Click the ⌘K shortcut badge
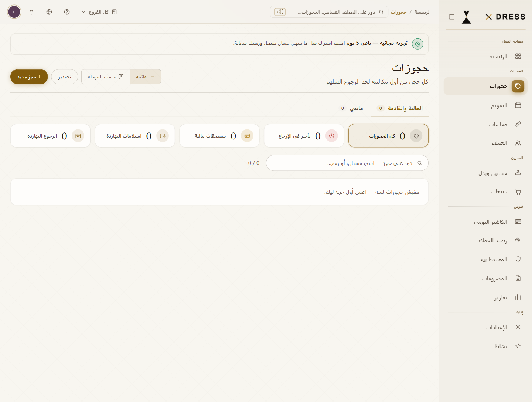The height and width of the screenshot is (402, 532). [280, 12]
